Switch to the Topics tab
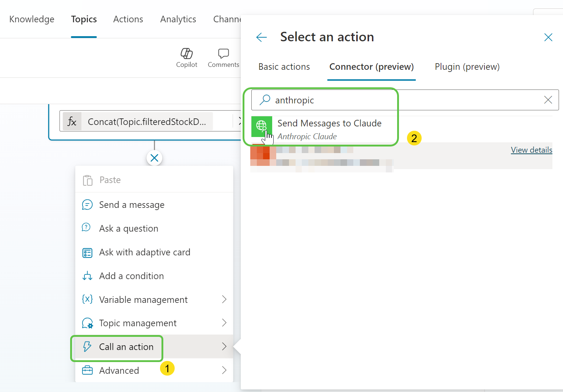The width and height of the screenshot is (563, 392). click(x=84, y=19)
